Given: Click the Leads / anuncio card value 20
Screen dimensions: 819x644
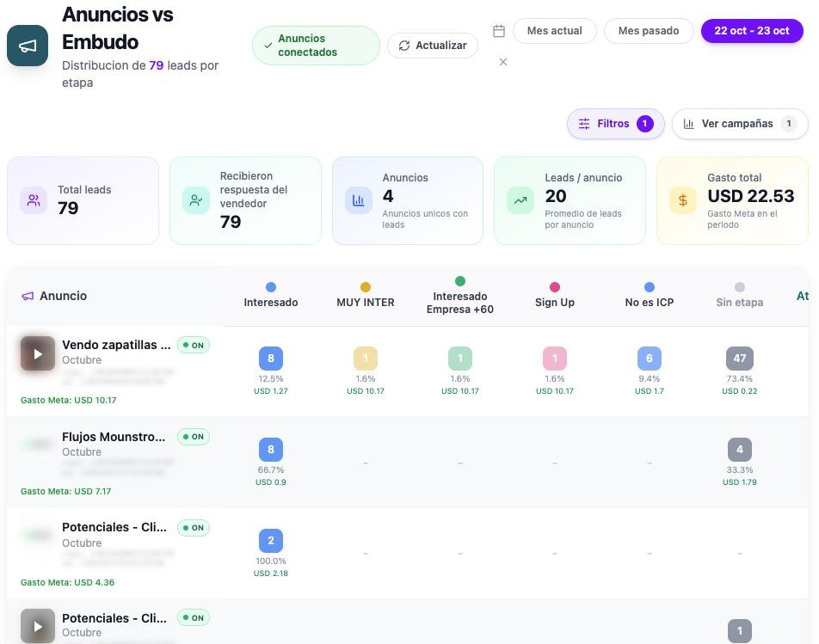Looking at the screenshot, I should click(x=556, y=196).
